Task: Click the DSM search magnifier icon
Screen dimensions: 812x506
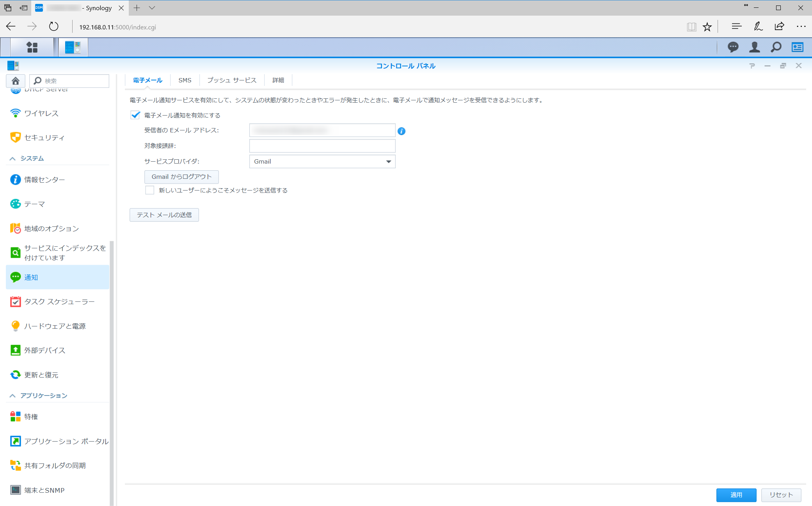Action: coord(776,47)
